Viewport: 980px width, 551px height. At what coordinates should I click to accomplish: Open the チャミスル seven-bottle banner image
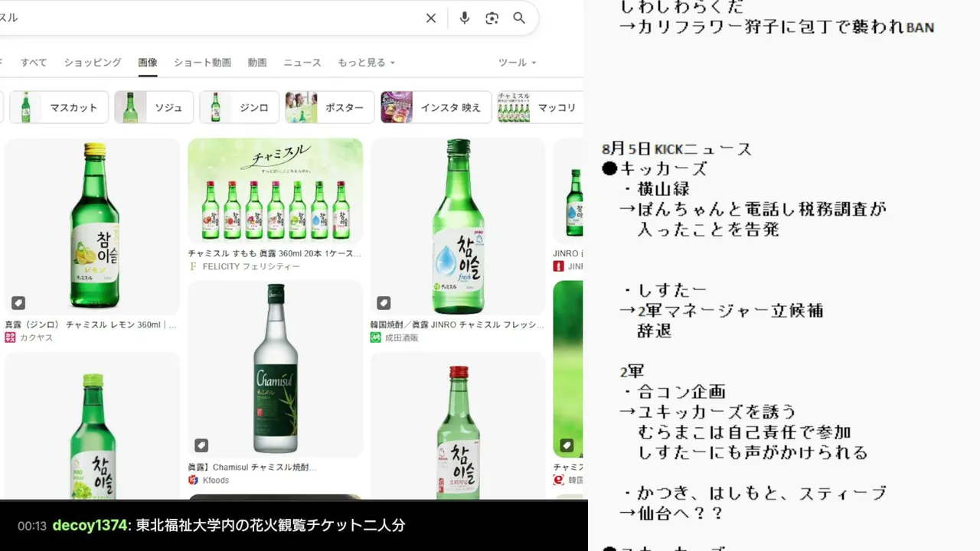pyautogui.click(x=275, y=191)
